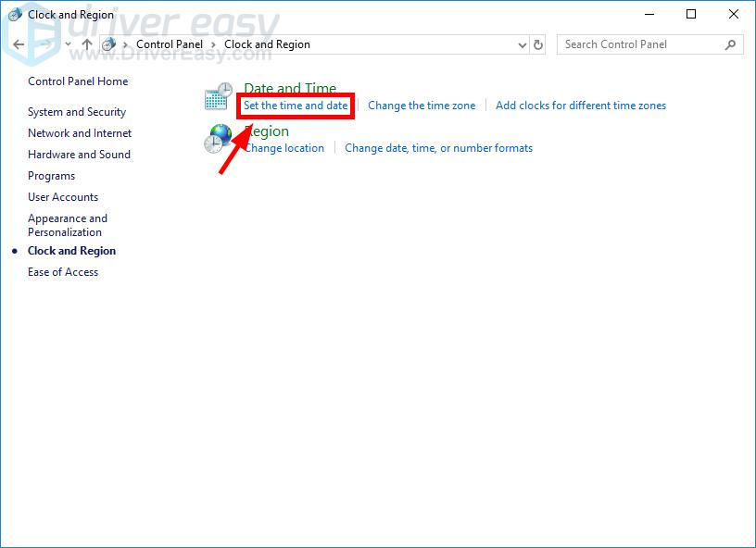Open Change location under Region
The width and height of the screenshot is (756, 548).
pyautogui.click(x=283, y=148)
